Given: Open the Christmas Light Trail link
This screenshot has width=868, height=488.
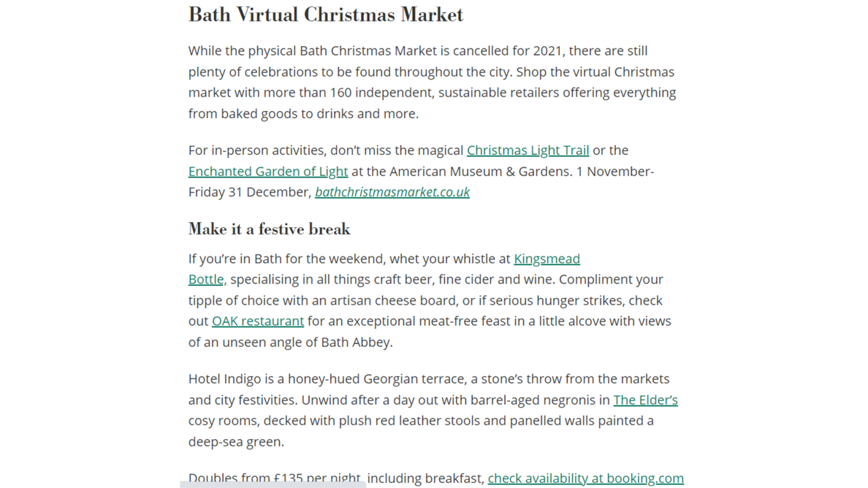Looking at the screenshot, I should [x=528, y=150].
